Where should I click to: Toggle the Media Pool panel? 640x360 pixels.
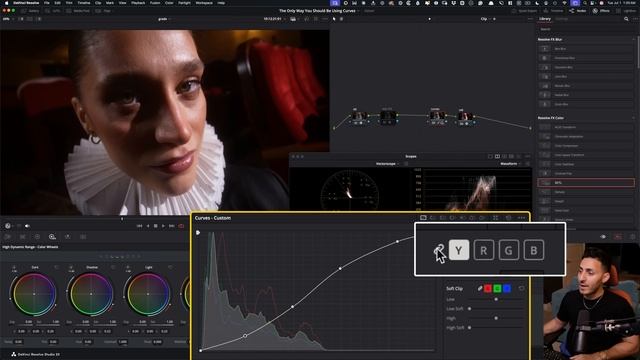(78, 11)
